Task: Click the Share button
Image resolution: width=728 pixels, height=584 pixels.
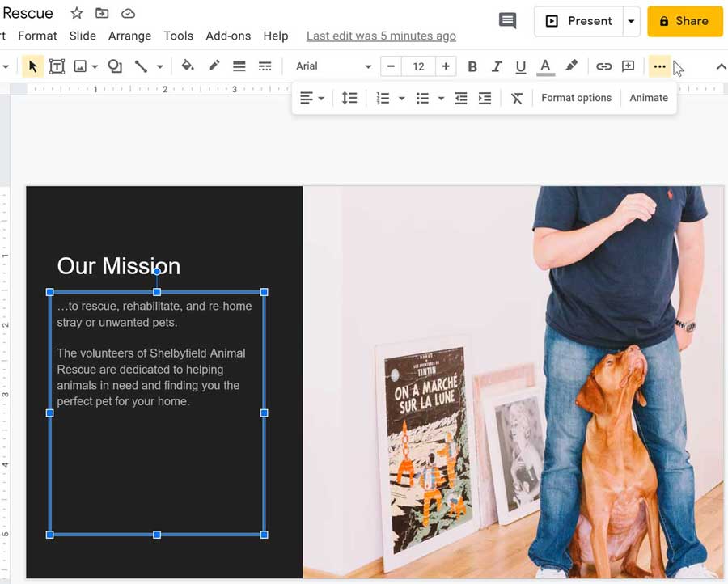Action: (684, 21)
